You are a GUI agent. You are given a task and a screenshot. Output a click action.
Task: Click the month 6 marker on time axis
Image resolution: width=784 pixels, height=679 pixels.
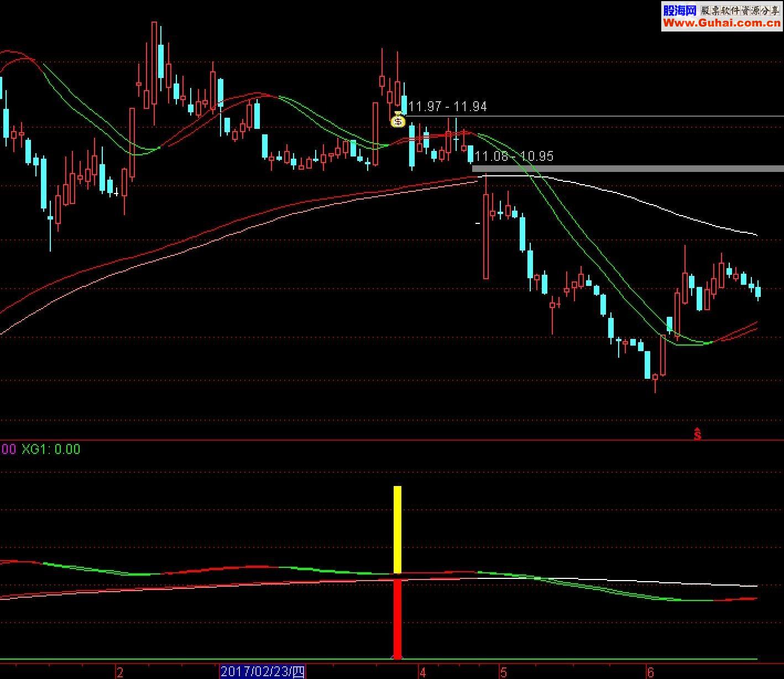pyautogui.click(x=651, y=672)
